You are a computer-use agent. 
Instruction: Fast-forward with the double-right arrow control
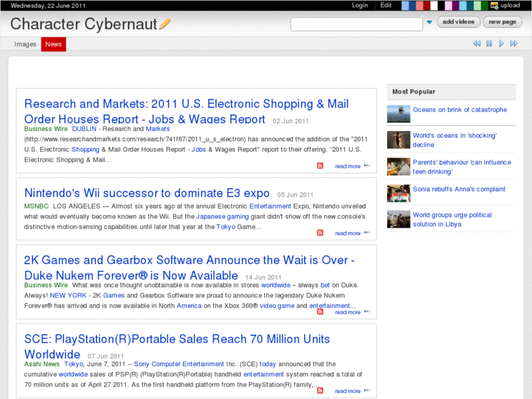(x=514, y=43)
